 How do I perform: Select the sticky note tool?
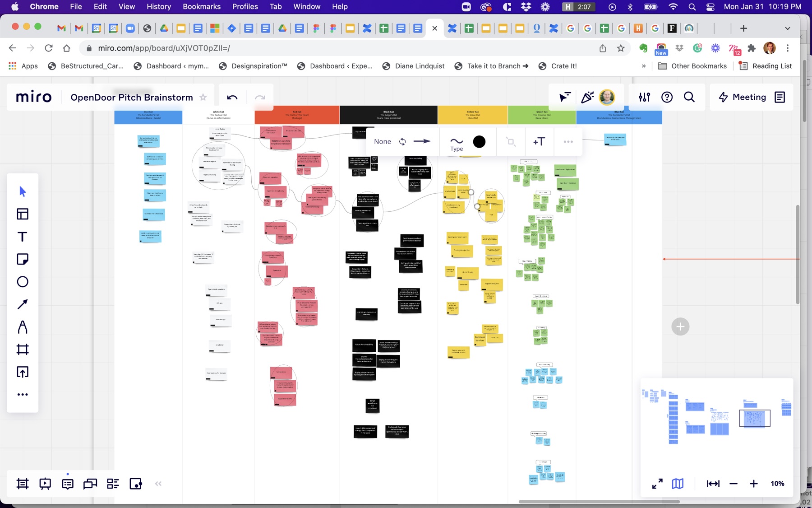22,259
